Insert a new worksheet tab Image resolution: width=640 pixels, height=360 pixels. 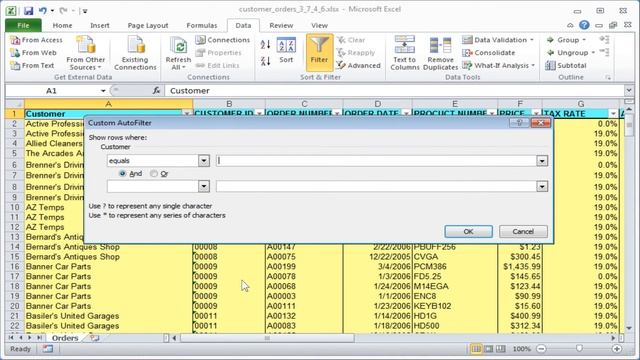coord(94,338)
